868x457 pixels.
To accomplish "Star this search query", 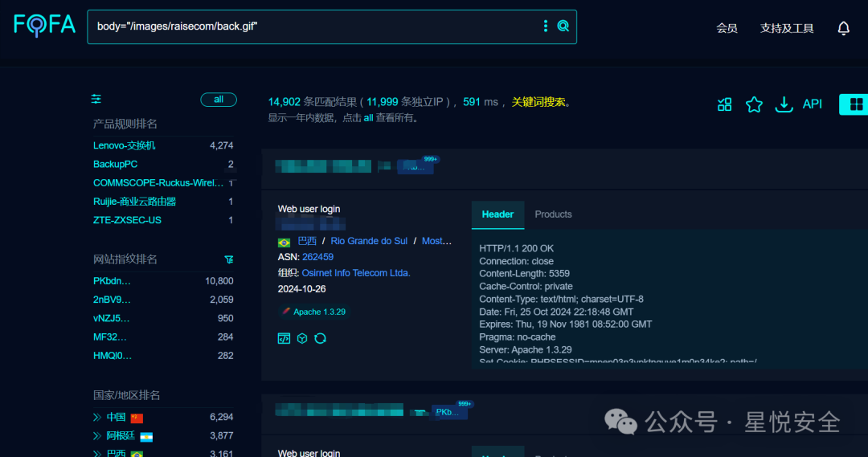I will coord(754,104).
